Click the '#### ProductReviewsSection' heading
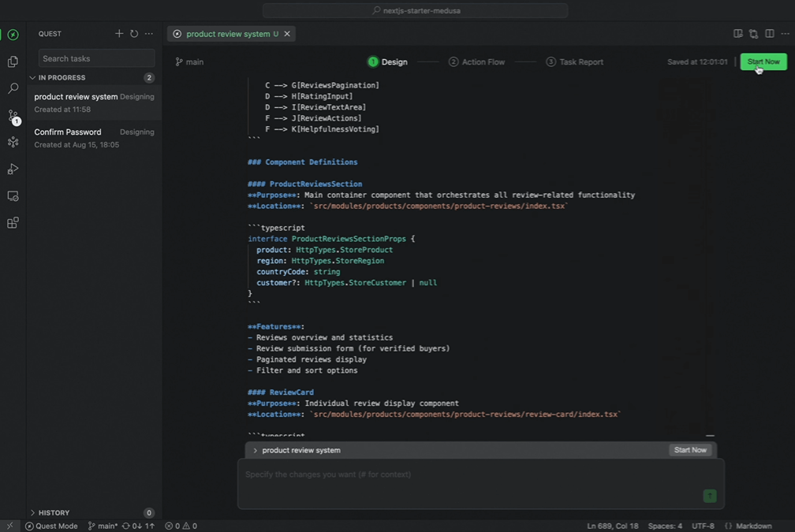Image resolution: width=795 pixels, height=532 pixels. coord(304,184)
